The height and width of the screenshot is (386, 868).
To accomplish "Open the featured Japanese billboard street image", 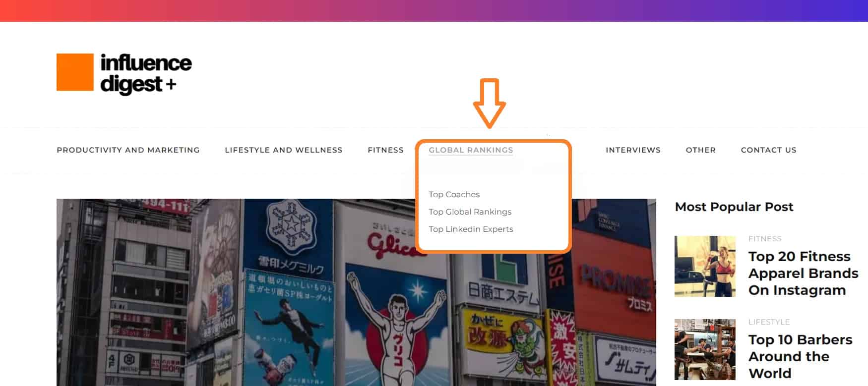I will (x=356, y=292).
